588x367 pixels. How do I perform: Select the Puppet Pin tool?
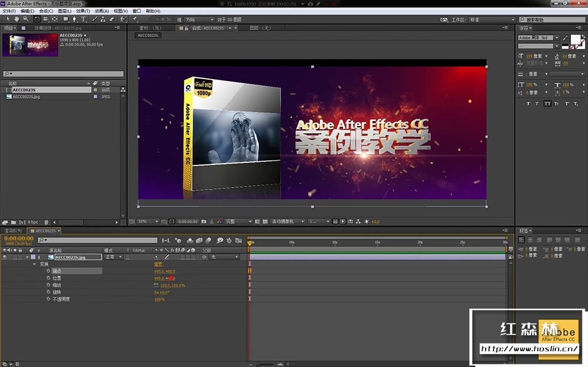135,19
